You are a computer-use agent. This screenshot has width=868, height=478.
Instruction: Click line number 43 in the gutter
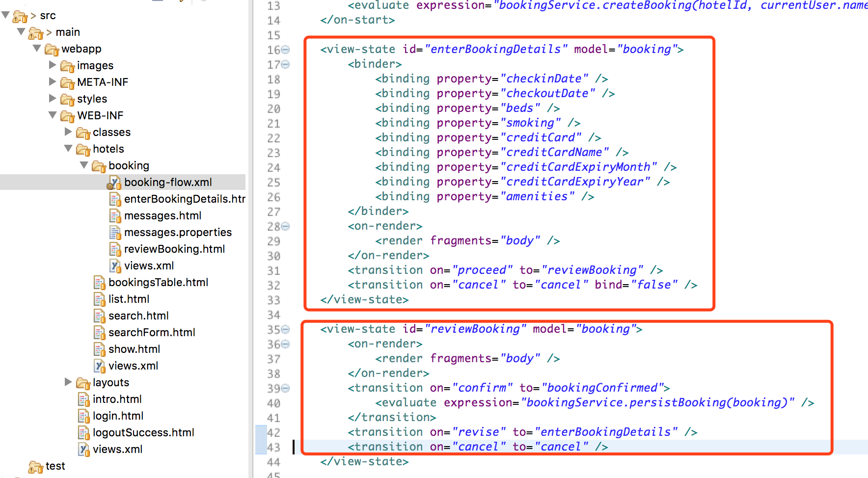pos(273,447)
